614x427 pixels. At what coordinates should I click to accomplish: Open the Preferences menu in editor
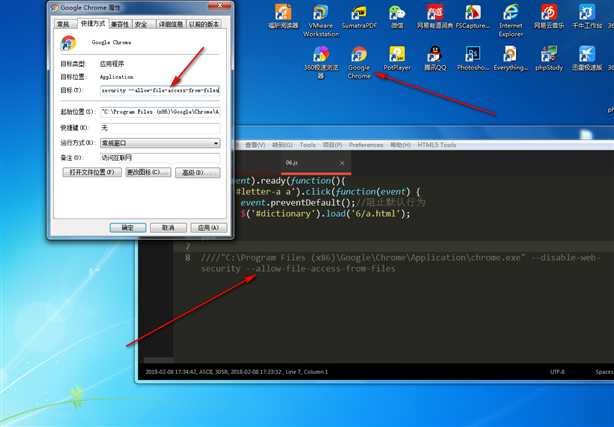(366, 145)
